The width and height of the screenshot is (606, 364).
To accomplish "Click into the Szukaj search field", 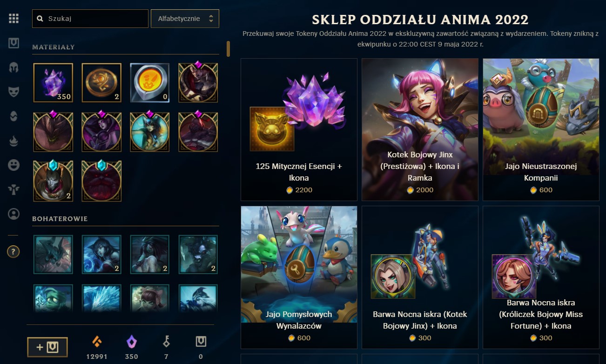I will (x=90, y=19).
